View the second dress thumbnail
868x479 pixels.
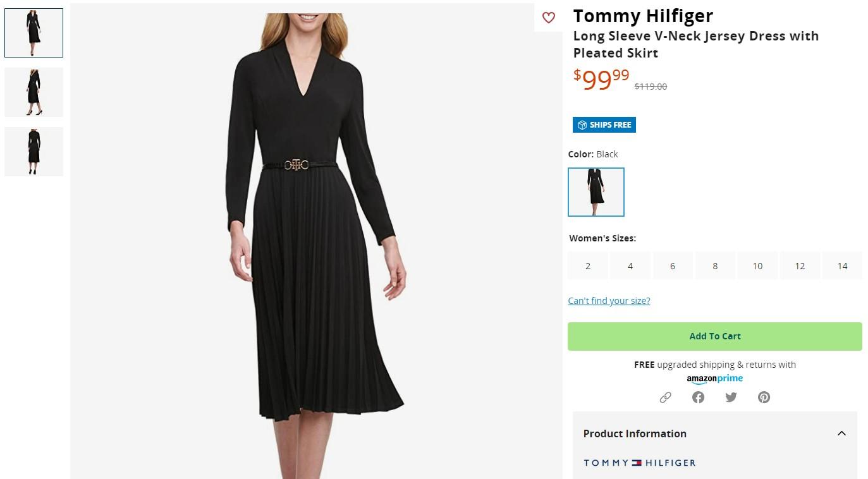click(x=34, y=92)
